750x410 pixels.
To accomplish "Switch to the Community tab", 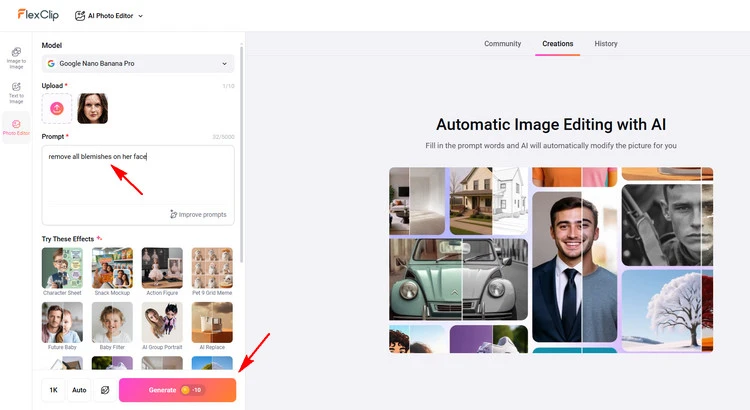I will [x=502, y=44].
